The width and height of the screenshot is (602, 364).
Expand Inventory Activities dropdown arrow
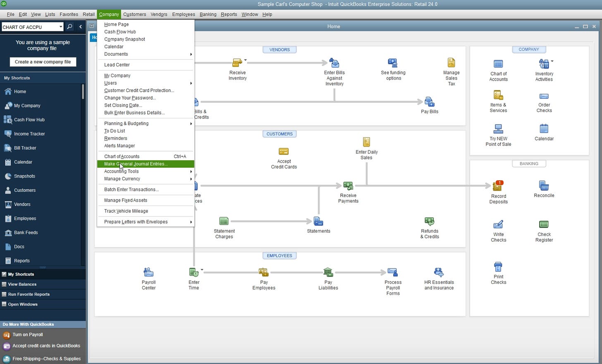(552, 61)
